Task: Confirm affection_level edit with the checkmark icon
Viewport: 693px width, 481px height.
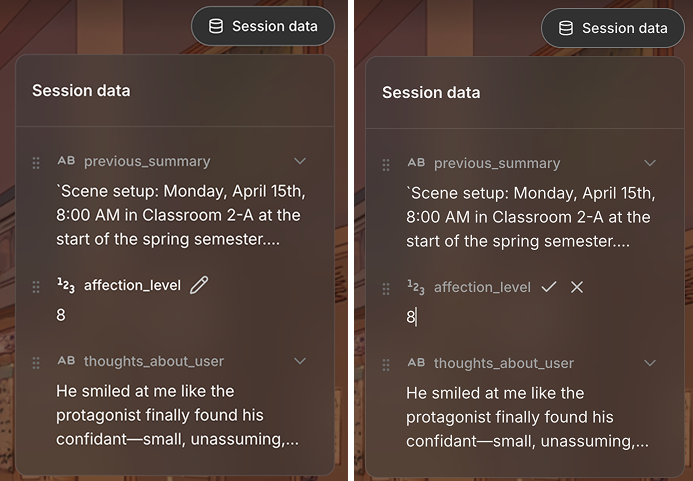Action: (x=548, y=287)
